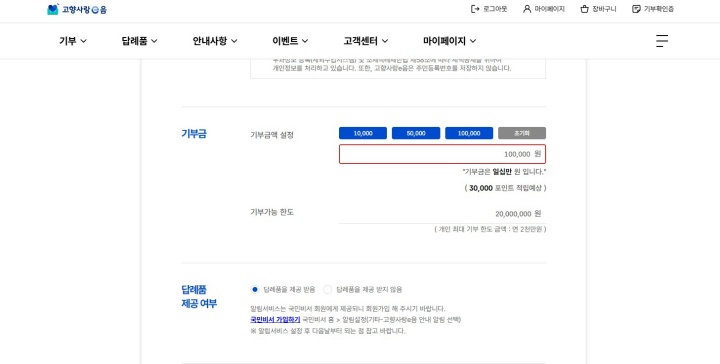Image resolution: width=720 pixels, height=364 pixels.
Task: Open the 답례품 menu label
Action: 135,41
